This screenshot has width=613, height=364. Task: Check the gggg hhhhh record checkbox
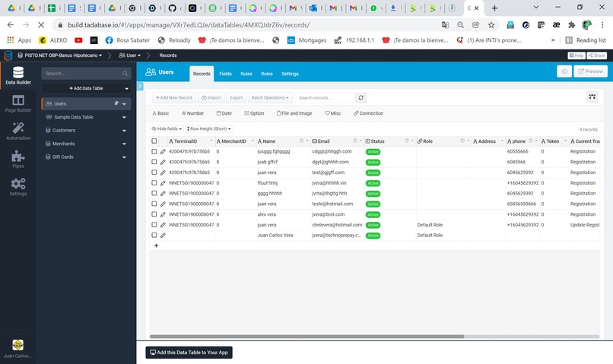tap(154, 193)
